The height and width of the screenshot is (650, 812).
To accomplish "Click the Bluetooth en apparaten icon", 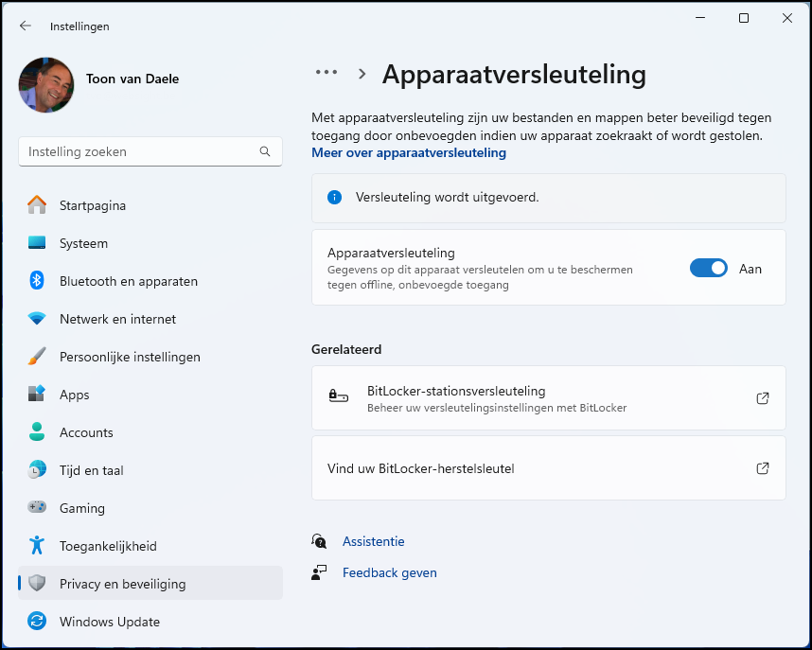I will coord(36,281).
